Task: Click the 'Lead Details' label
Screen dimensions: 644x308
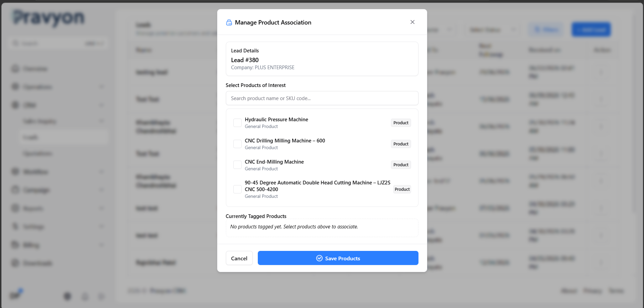Action: [245, 51]
